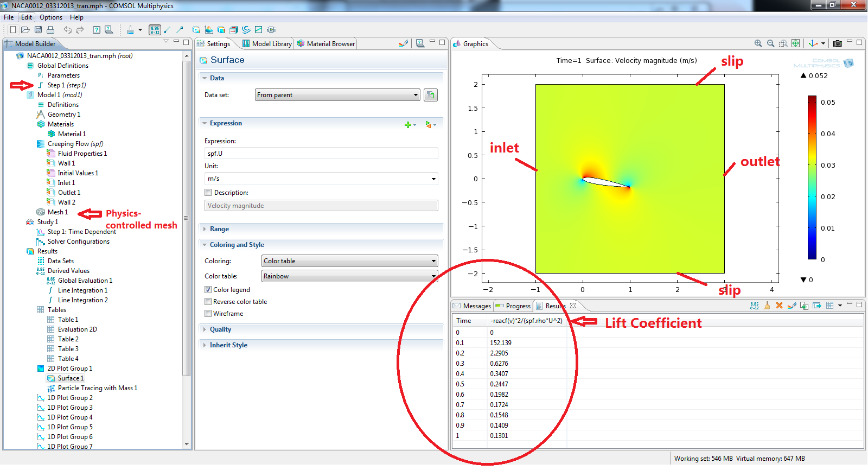
Task: Click the Player animation toolbar icon
Action: pyautogui.click(x=271, y=30)
